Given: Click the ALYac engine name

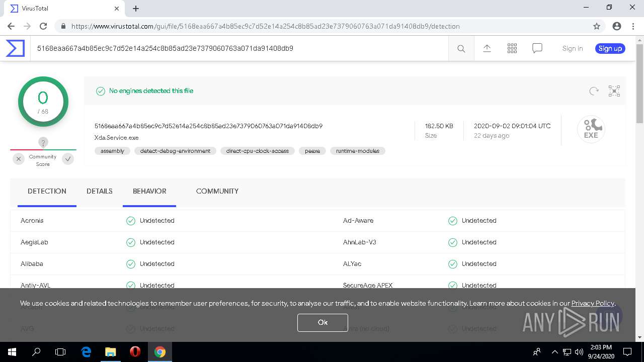Looking at the screenshot, I should point(352,264).
